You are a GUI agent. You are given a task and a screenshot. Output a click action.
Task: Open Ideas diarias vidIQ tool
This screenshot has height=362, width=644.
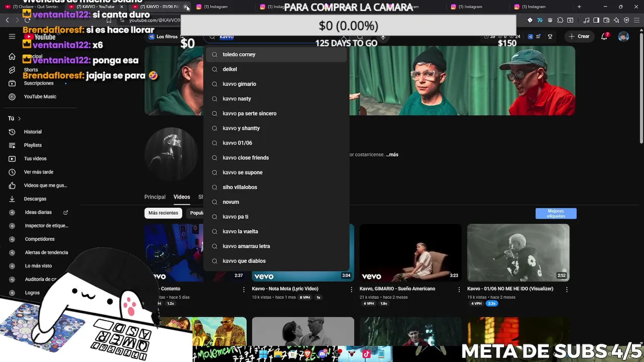tap(38, 213)
